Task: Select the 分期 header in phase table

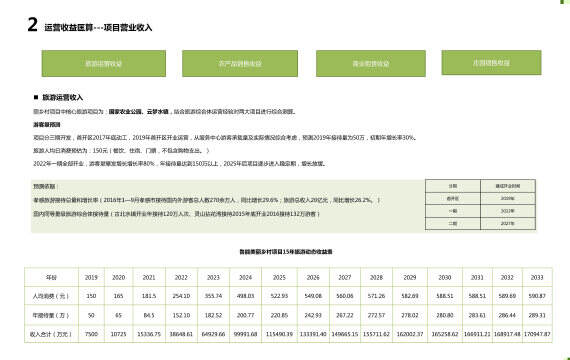Action: [453, 186]
